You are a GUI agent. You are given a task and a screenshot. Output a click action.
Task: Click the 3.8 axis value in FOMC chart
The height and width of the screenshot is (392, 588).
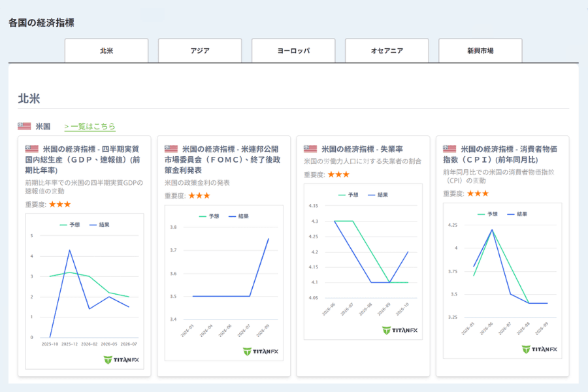173,227
